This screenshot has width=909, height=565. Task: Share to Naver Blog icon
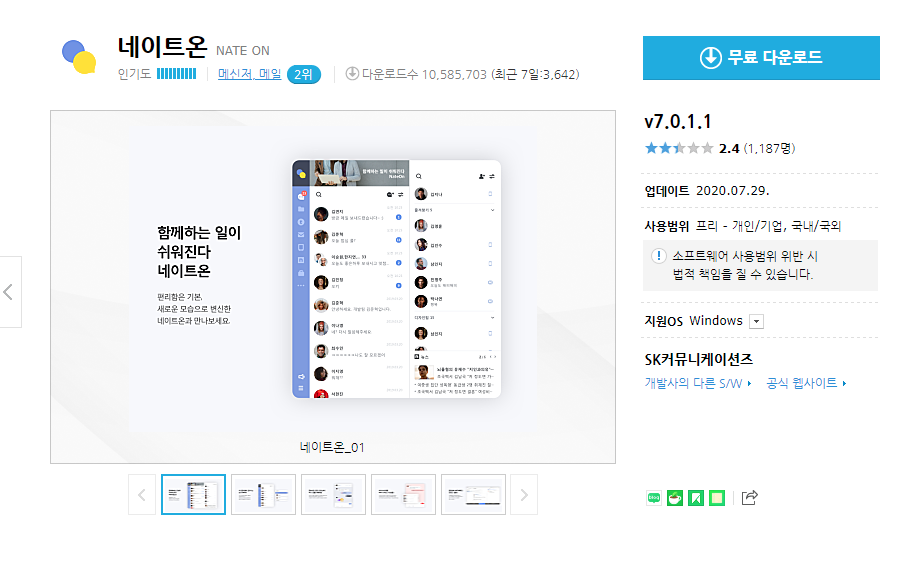click(654, 498)
